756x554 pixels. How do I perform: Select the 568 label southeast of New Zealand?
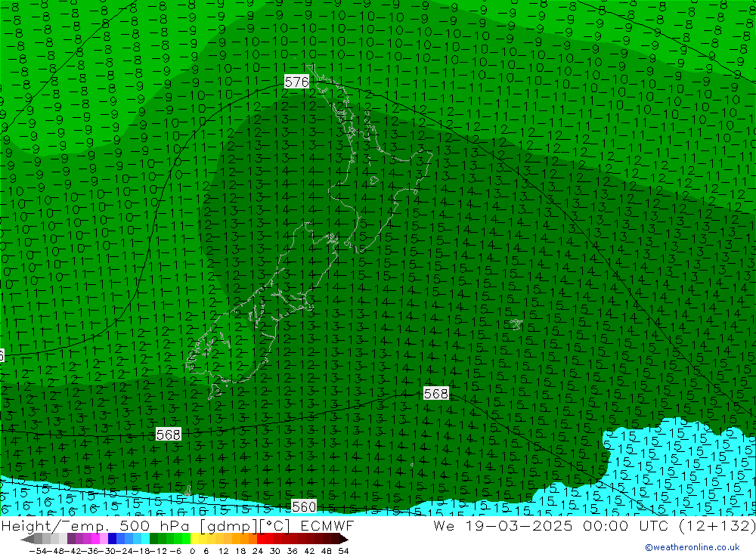point(436,394)
